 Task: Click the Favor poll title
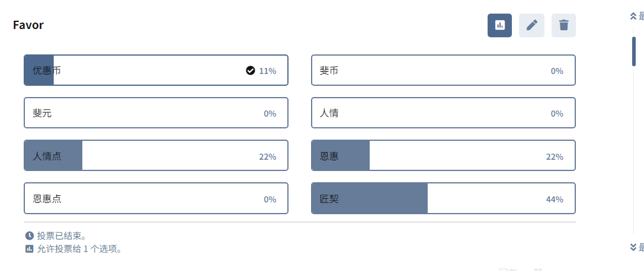(28, 25)
